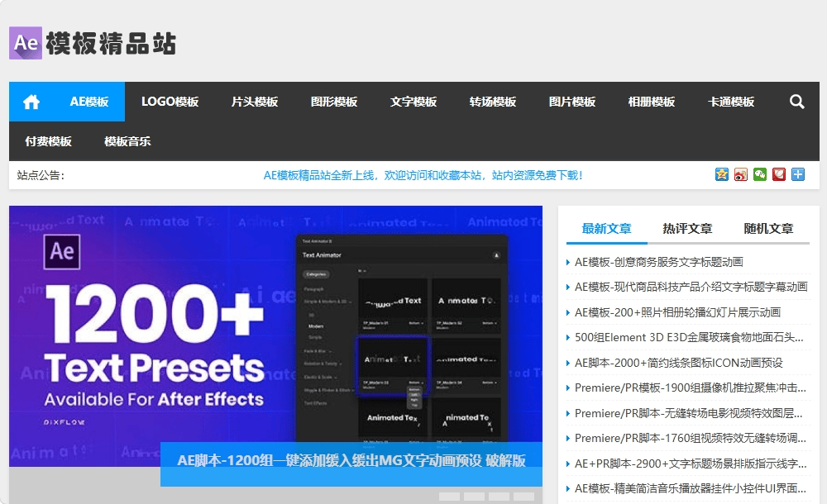Click 模板精品站 site title
This screenshot has width=827, height=504.
[111, 43]
